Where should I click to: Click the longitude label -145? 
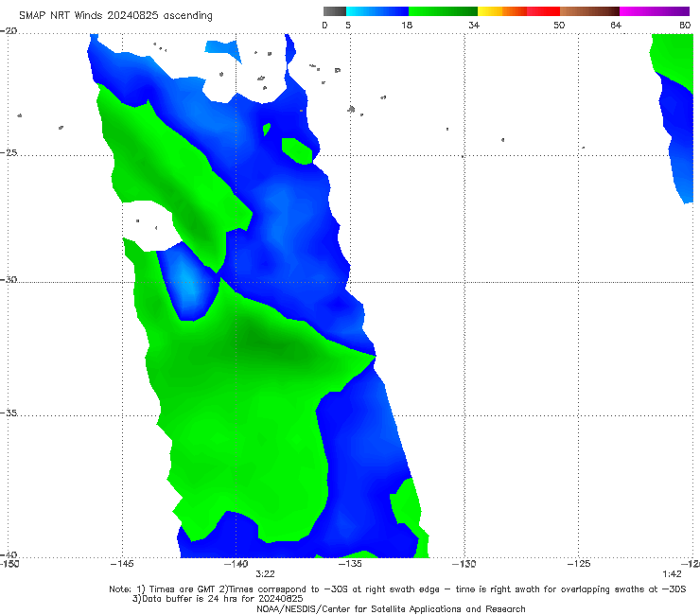click(x=122, y=564)
